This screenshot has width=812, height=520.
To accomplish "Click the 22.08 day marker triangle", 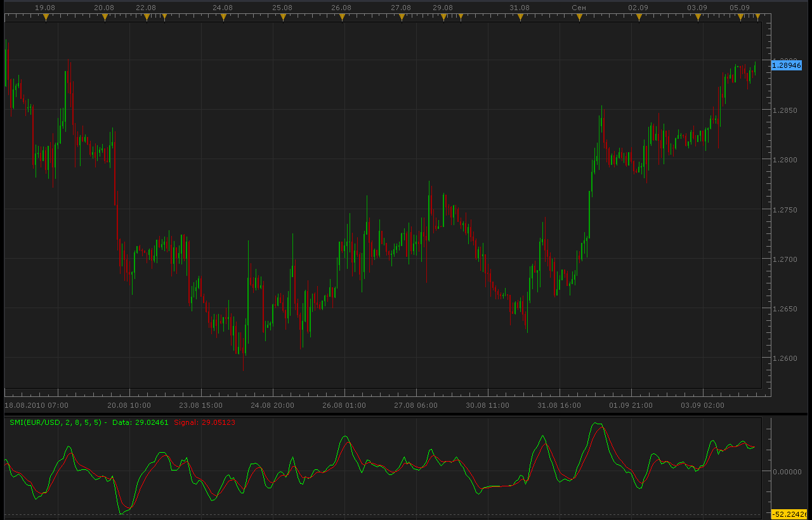I will 147,18.
